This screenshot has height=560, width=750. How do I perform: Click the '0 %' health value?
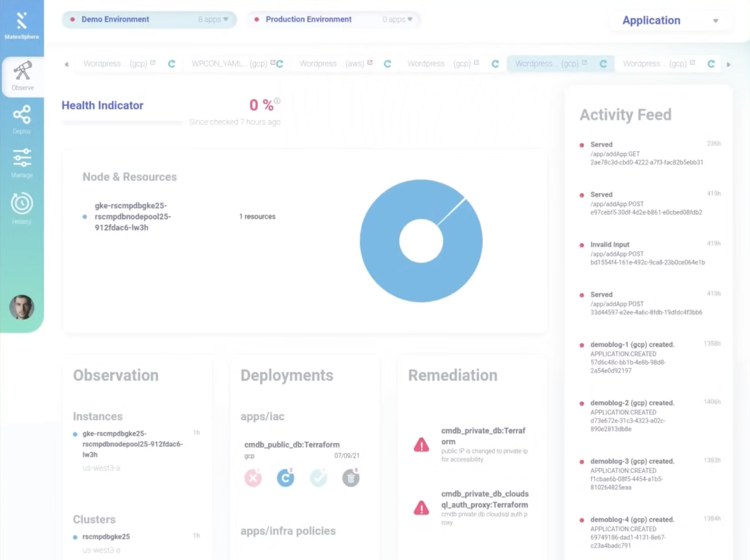click(261, 105)
